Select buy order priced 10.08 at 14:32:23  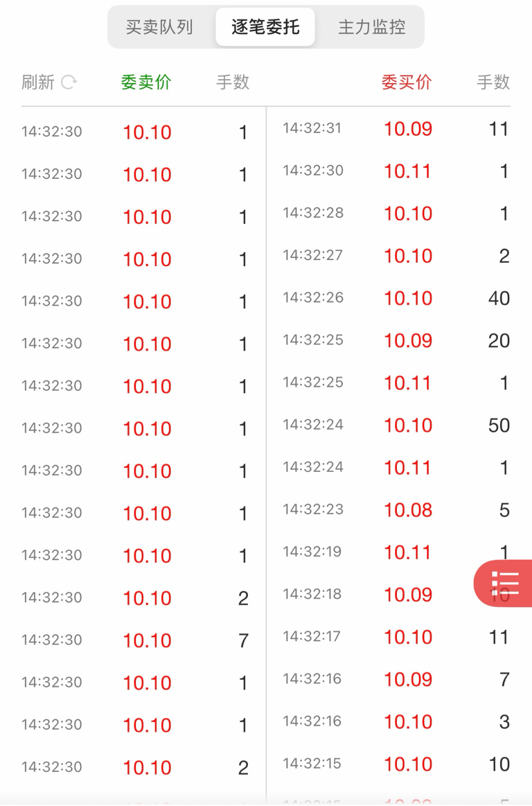click(396, 510)
